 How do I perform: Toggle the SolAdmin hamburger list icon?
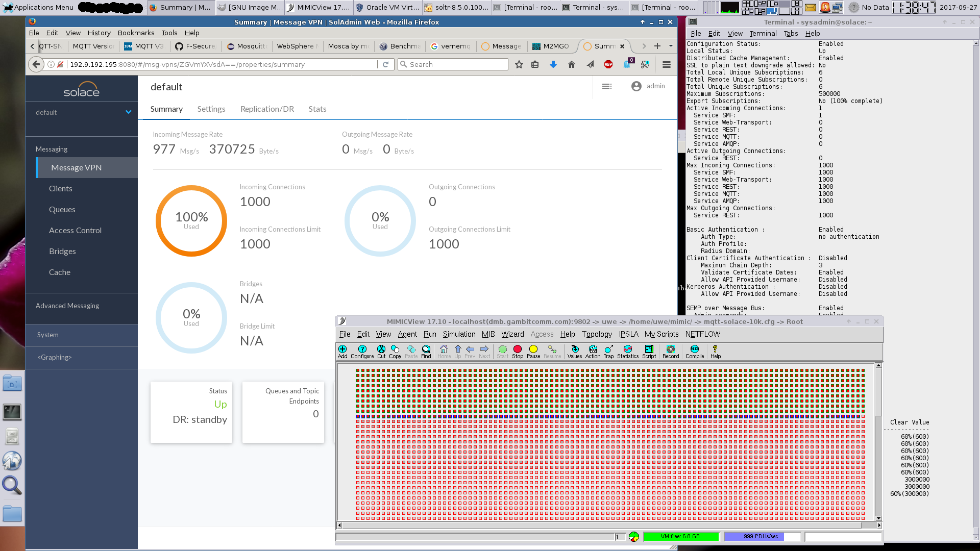click(607, 86)
